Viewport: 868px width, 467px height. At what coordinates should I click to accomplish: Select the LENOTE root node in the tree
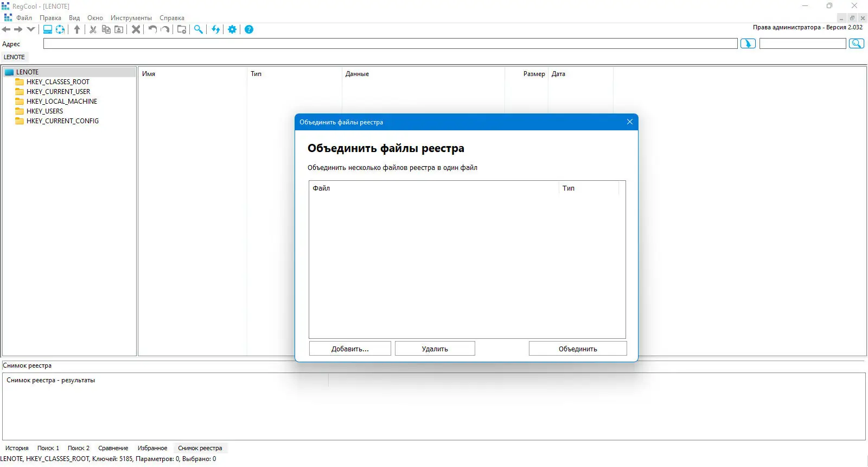point(69,72)
